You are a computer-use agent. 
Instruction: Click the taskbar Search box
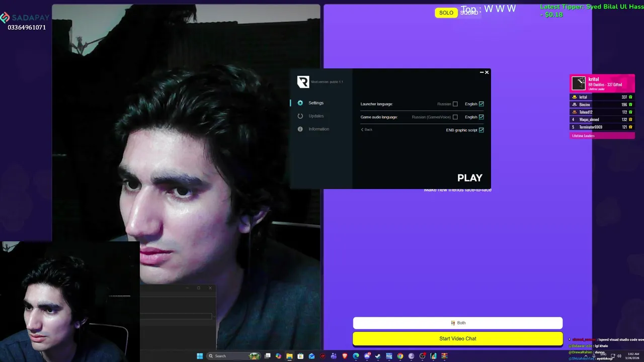[x=233, y=356]
